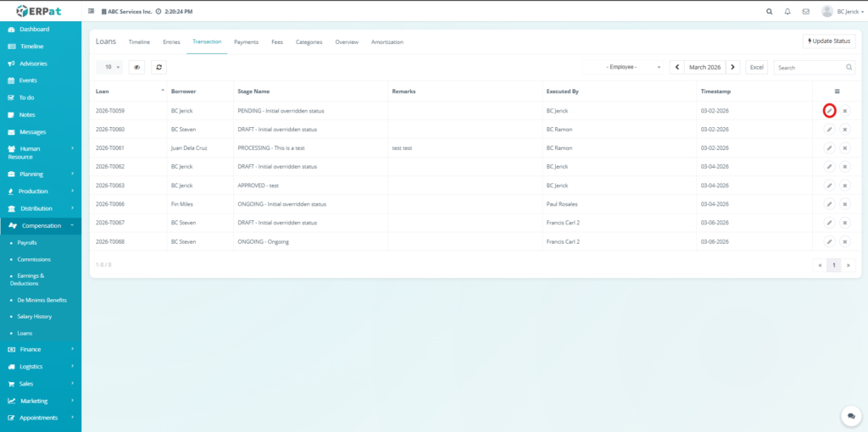868x432 pixels.
Task: Click the refresh table icon
Action: coord(159,67)
